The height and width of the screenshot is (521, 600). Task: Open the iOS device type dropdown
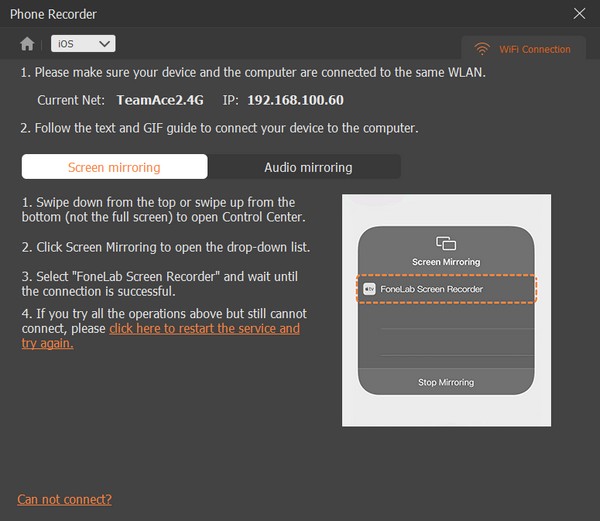pos(83,44)
